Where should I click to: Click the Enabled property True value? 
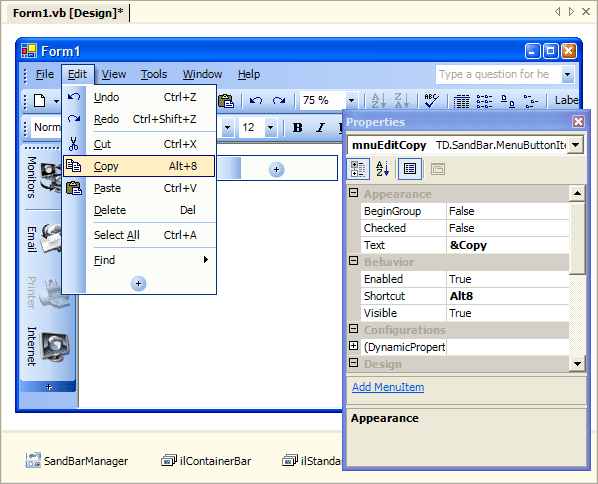click(x=507, y=279)
